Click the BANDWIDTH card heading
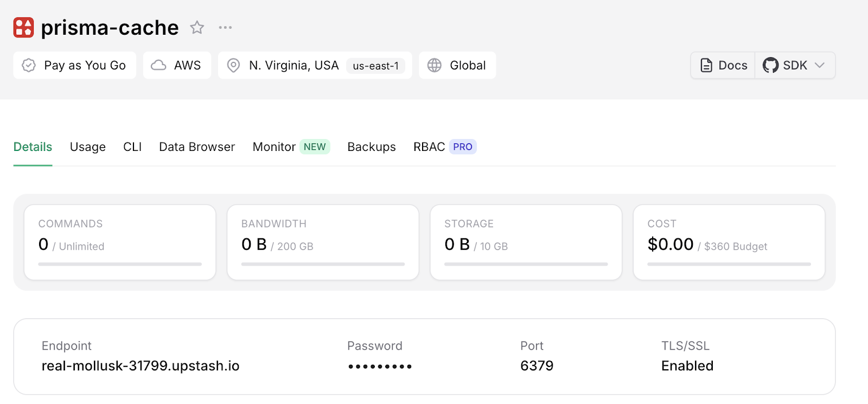 [x=274, y=224]
